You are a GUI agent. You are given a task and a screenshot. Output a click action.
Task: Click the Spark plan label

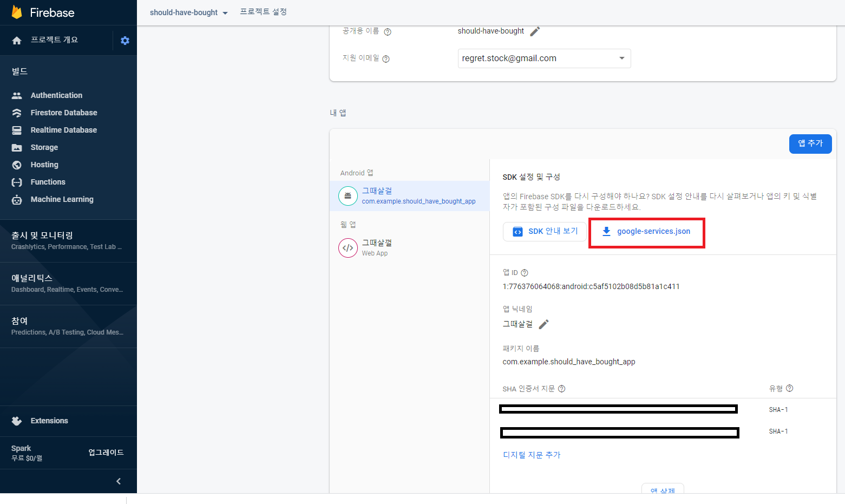[21, 448]
